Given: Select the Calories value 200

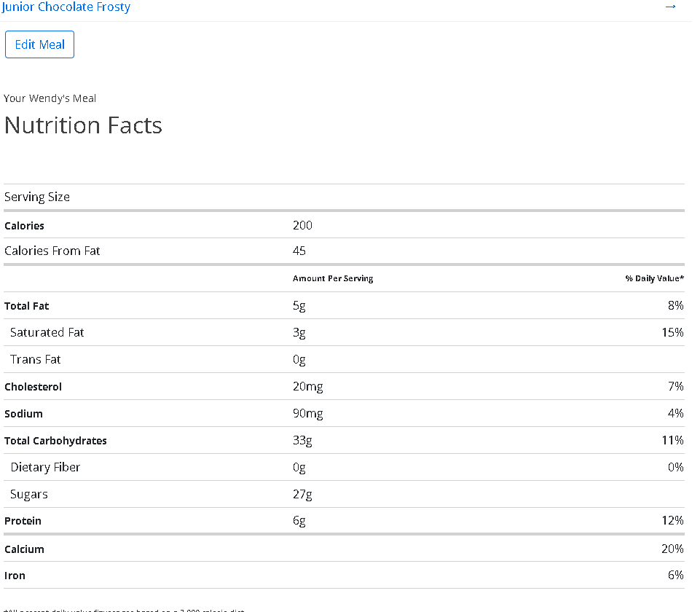Looking at the screenshot, I should [x=302, y=225].
